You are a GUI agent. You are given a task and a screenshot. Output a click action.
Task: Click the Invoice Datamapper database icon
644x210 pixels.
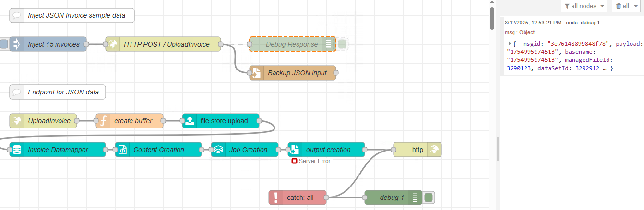17,150
